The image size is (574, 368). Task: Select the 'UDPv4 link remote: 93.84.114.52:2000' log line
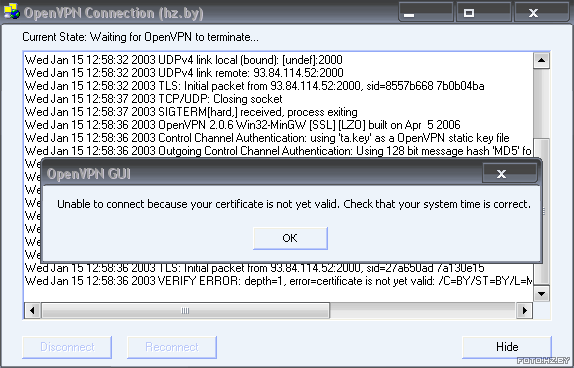184,73
